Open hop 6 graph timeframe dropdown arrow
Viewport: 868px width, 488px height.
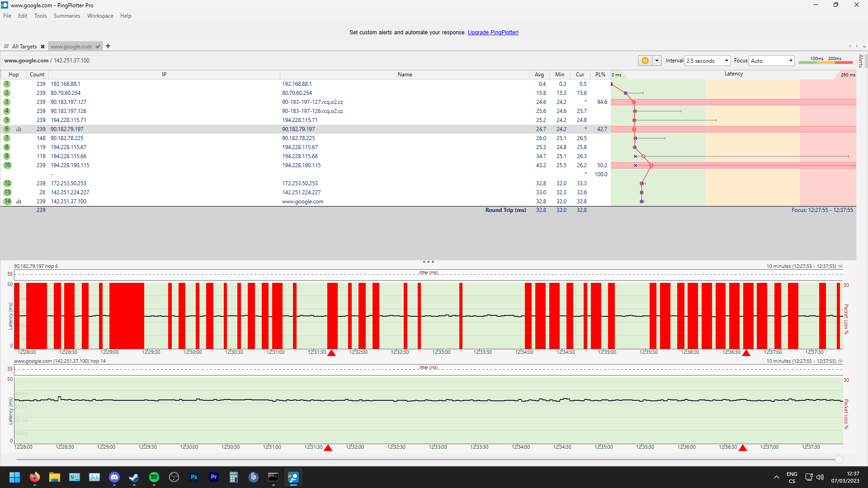click(840, 266)
